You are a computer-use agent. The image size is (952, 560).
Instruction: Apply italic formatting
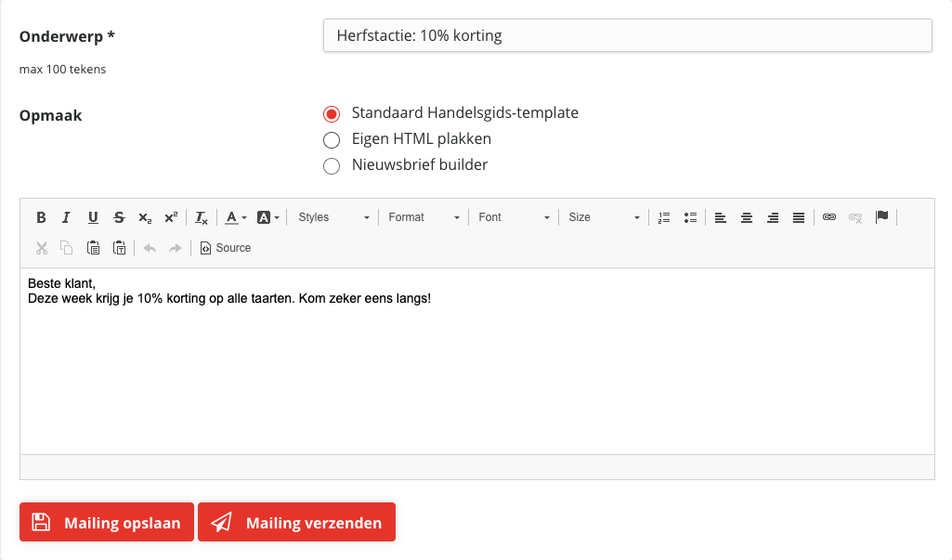(66, 217)
